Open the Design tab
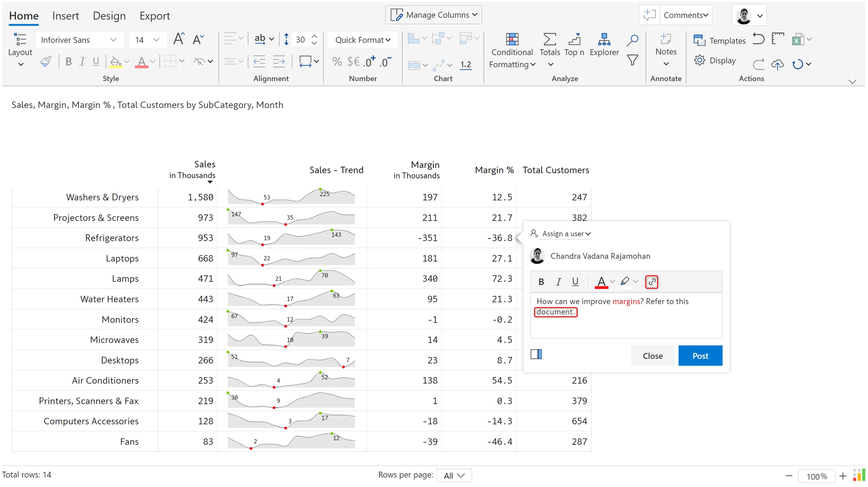This screenshot has width=868, height=487. [x=109, y=16]
